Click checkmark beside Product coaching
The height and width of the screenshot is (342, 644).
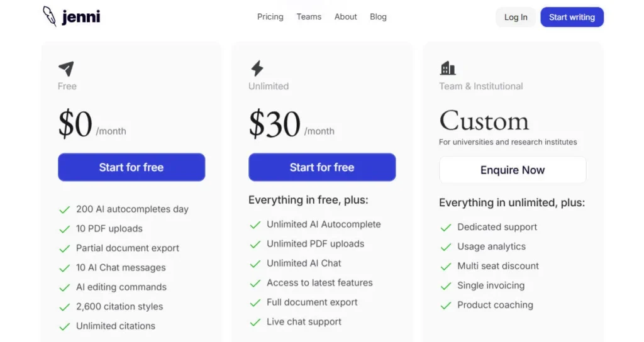tap(446, 306)
